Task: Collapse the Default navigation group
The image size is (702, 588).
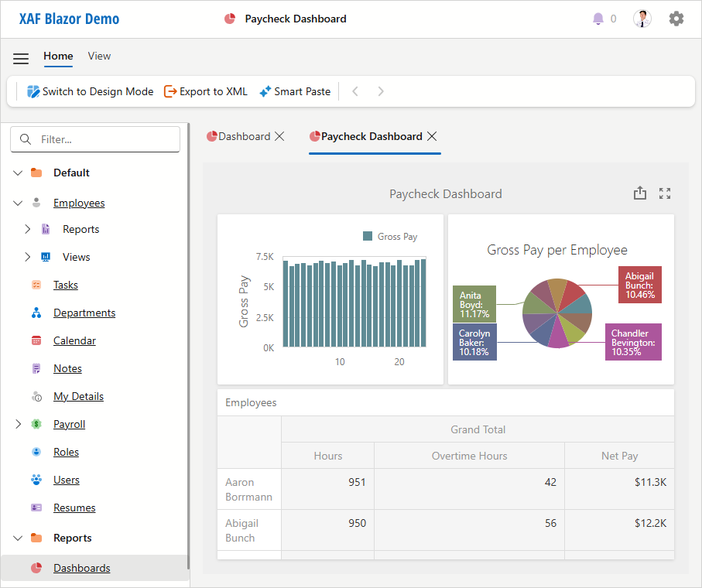Action: pos(18,173)
